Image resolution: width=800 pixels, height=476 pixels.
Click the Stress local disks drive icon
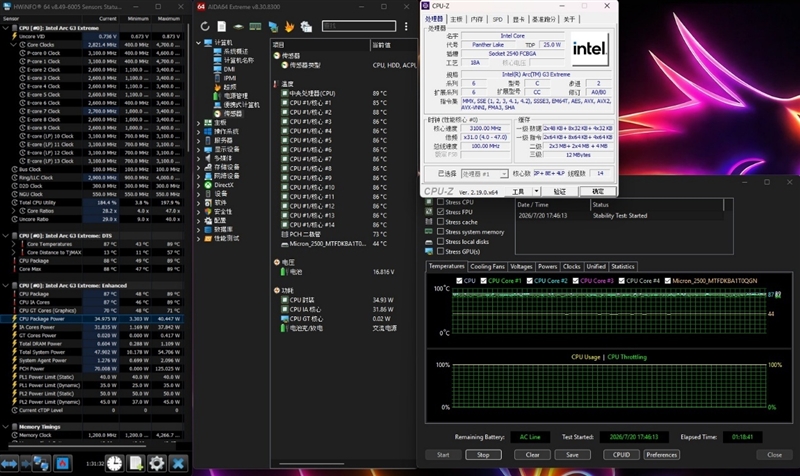(x=429, y=242)
